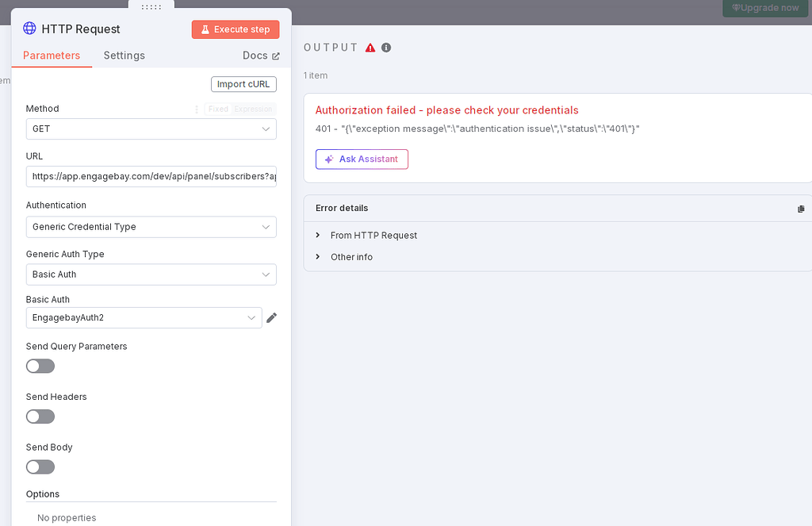Image resolution: width=812 pixels, height=526 pixels.
Task: Click the pencil icon to edit Basic Auth credential
Action: click(272, 318)
